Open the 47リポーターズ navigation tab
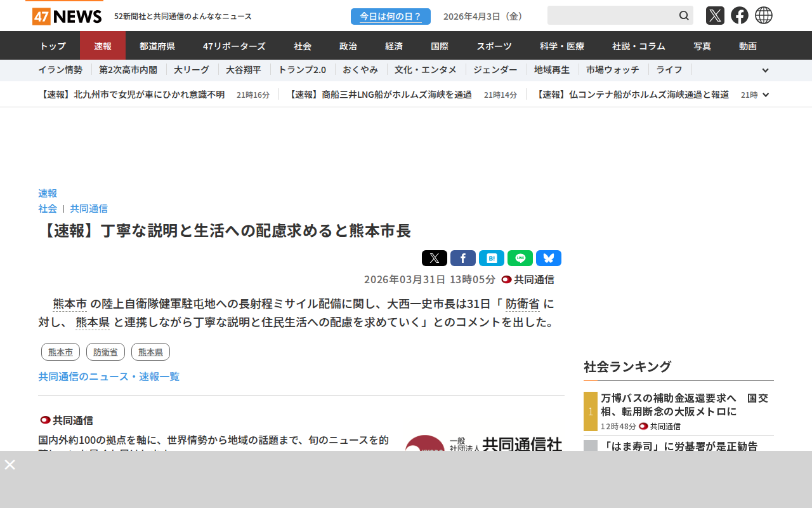Image resolution: width=812 pixels, height=508 pixels. 234,46
